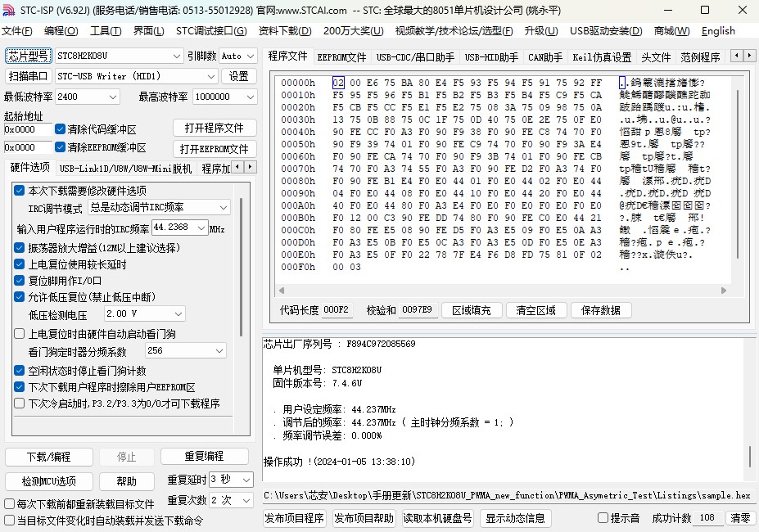Click 清零 success counter button
Viewport: 759px width, 532px height.
pyautogui.click(x=741, y=518)
